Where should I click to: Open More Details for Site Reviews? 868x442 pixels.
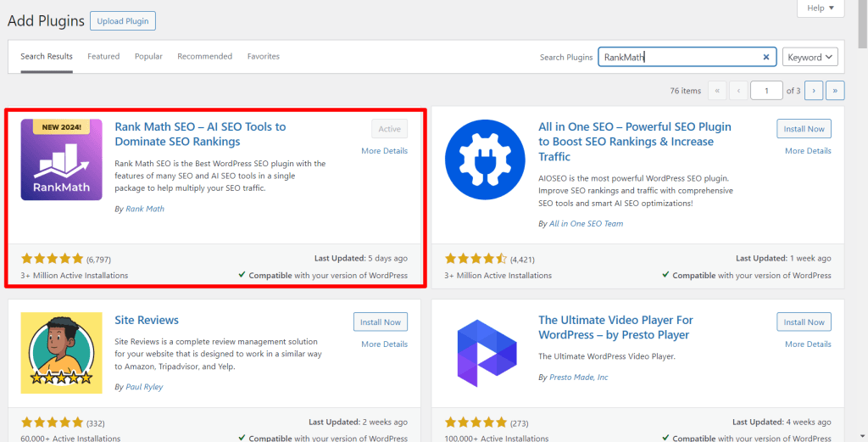click(x=384, y=344)
